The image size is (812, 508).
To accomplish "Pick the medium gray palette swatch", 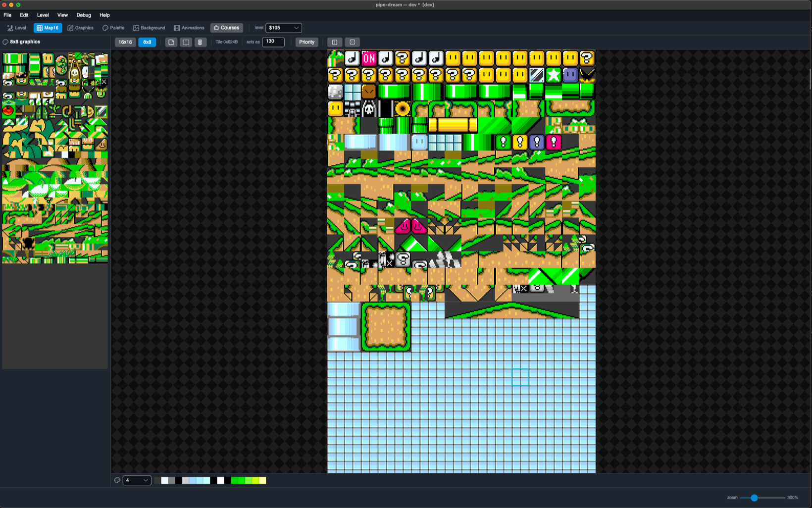I will point(171,480).
